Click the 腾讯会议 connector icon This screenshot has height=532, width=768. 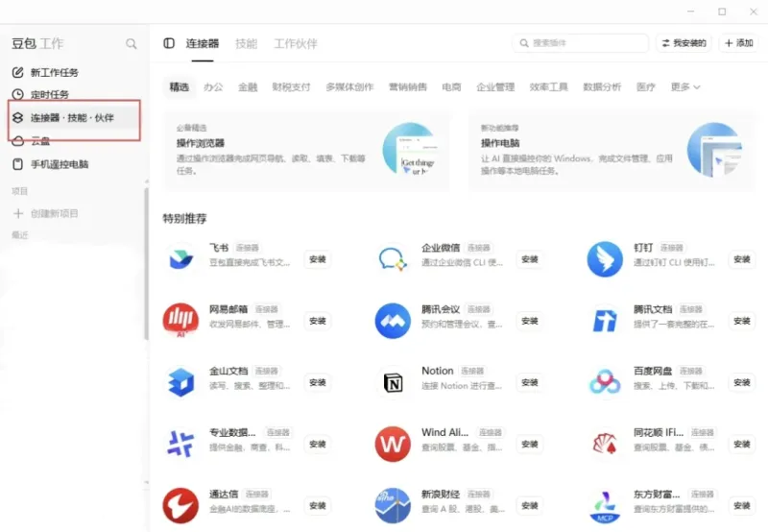[393, 321]
